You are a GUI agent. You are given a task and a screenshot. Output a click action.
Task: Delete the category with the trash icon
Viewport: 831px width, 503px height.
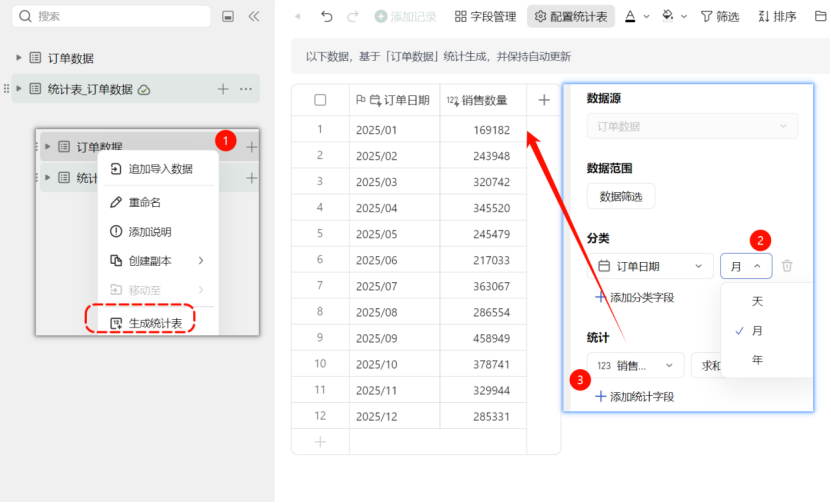pos(787,266)
